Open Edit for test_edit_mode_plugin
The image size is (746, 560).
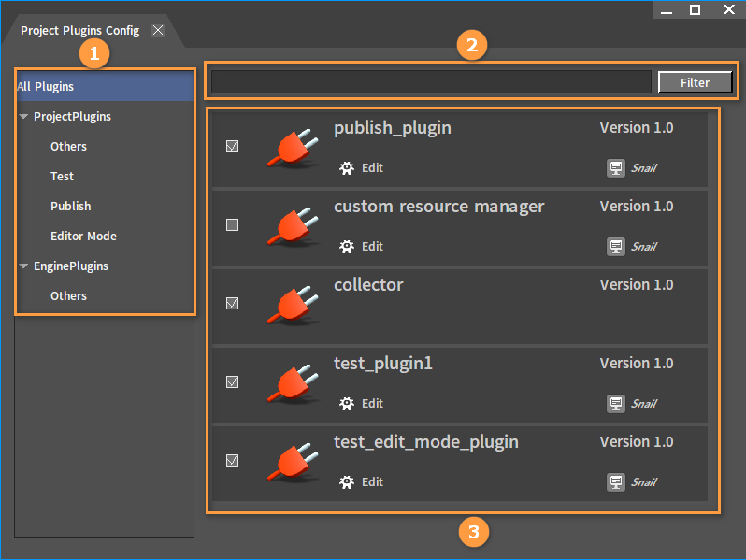372,482
